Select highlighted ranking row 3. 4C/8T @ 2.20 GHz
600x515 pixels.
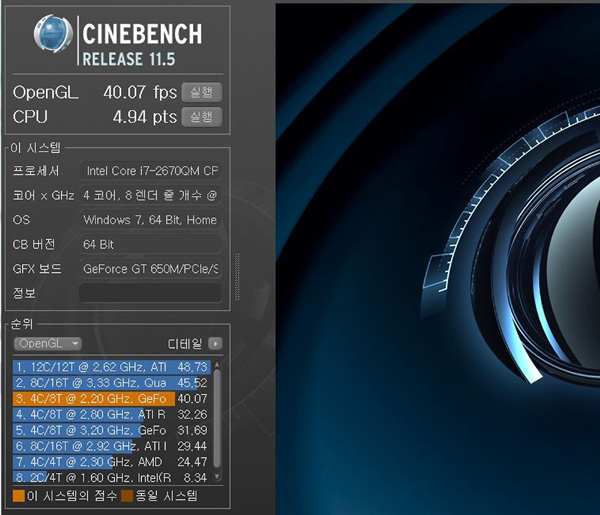pos(112,399)
